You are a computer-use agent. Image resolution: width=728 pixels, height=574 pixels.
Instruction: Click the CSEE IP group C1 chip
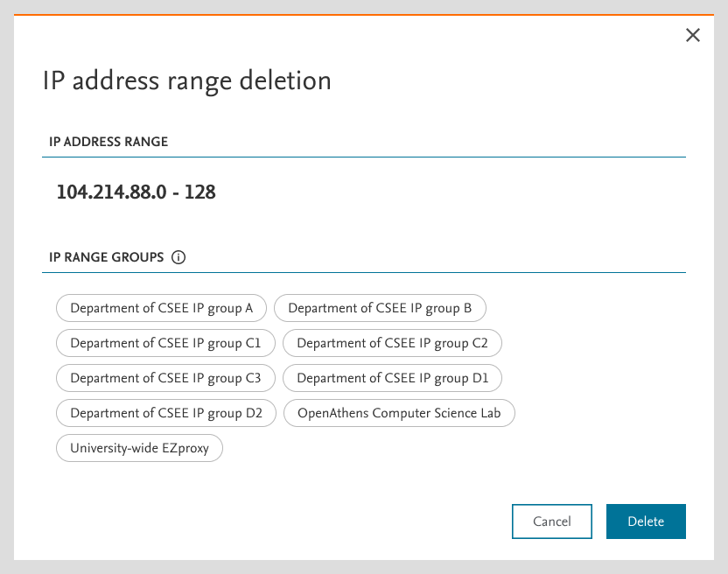165,343
